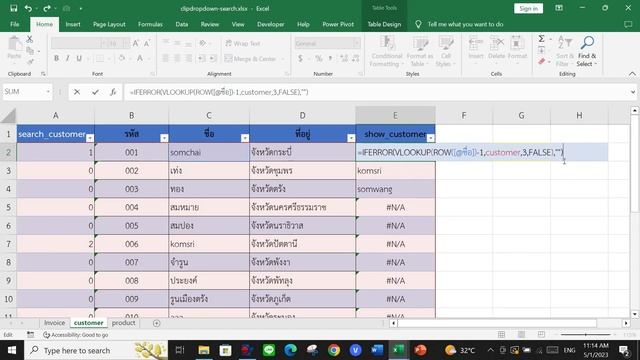Add a new sheet with plus button
Screen dimensions: 640x360
pyautogui.click(x=156, y=323)
